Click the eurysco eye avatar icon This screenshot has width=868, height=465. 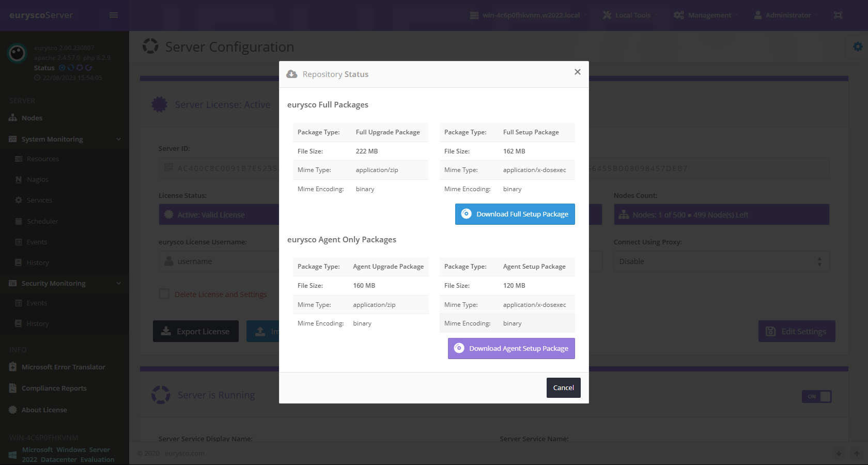pyautogui.click(x=17, y=53)
